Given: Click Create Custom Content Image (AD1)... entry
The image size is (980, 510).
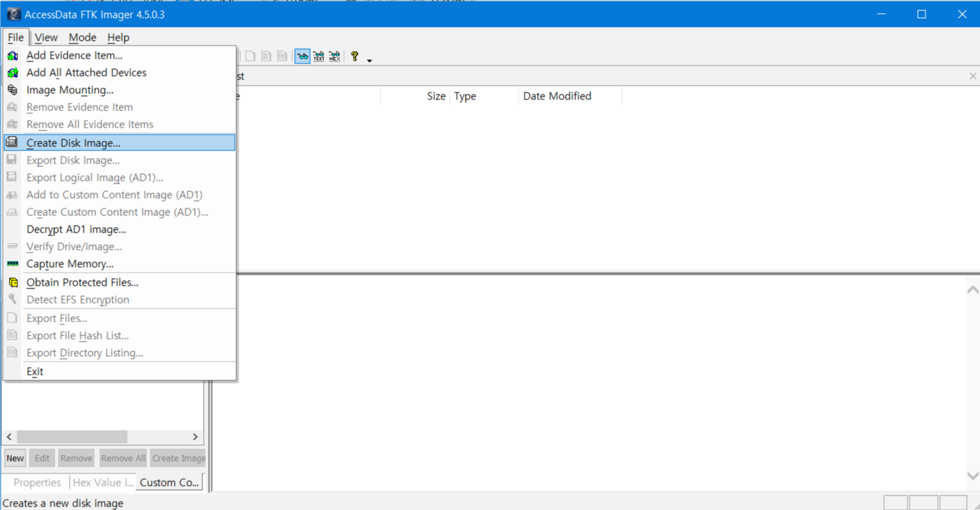Looking at the screenshot, I should (x=119, y=212).
